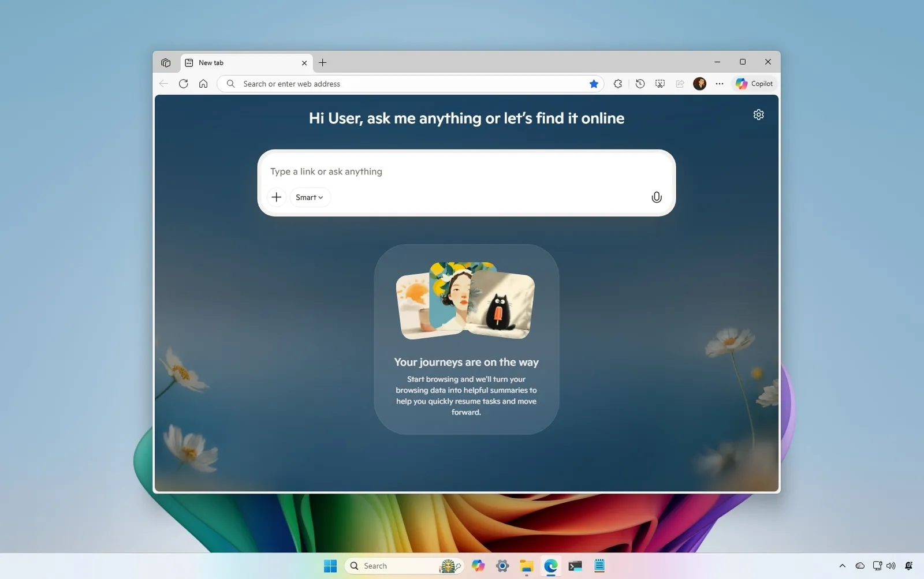Click the Share icon in the toolbar
924x579 pixels.
681,84
